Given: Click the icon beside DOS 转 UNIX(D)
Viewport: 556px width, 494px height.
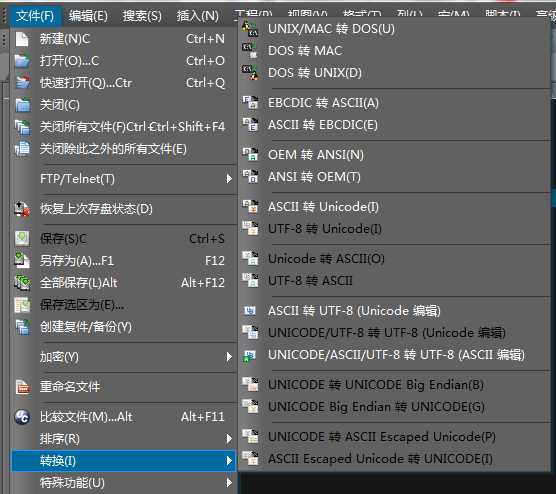Looking at the screenshot, I should (x=250, y=73).
